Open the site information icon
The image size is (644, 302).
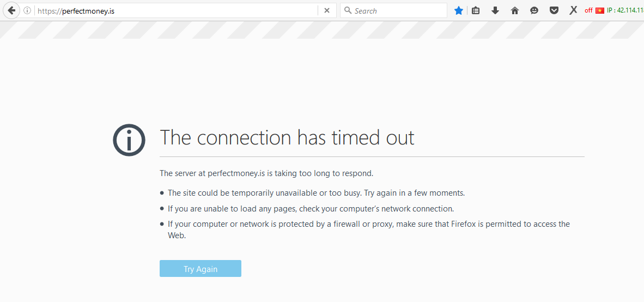pos(27,10)
